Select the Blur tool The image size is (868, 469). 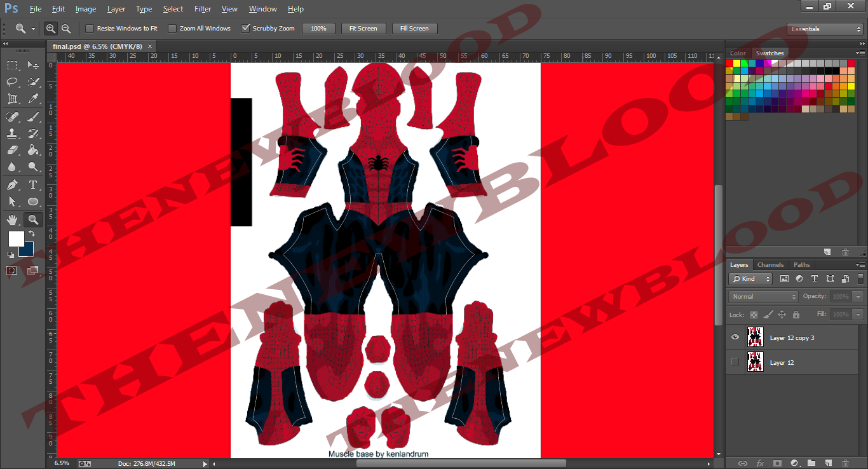12,167
